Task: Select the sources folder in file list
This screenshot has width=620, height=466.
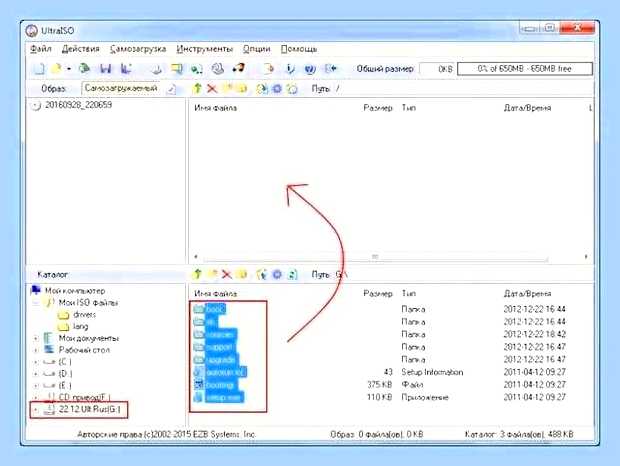Action: [221, 334]
